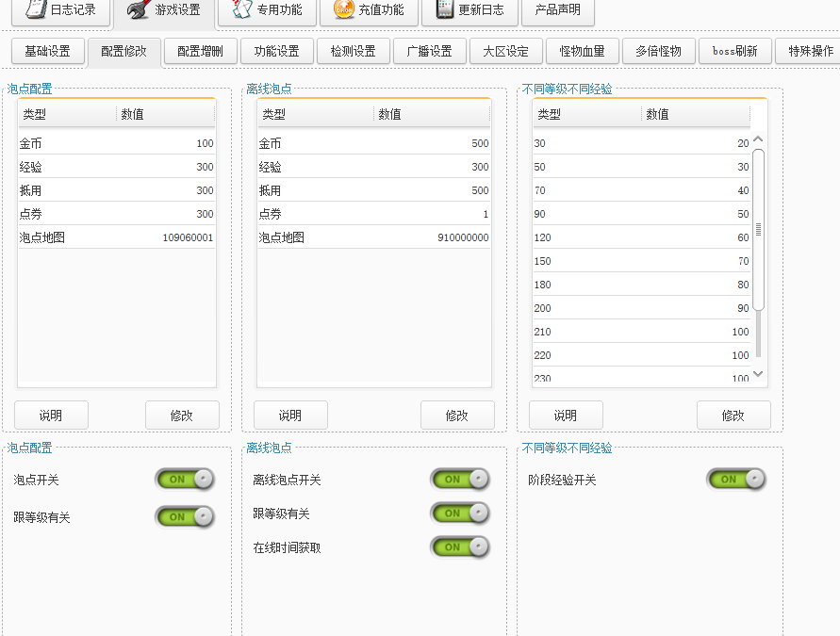Viewport: 840px width, 636px height.
Task: Click 数值 column header in 泡点配置 table
Action: [165, 114]
